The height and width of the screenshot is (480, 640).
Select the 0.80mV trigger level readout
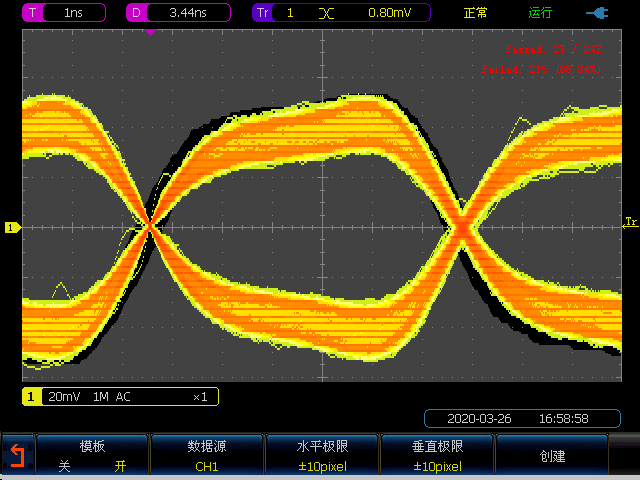387,13
